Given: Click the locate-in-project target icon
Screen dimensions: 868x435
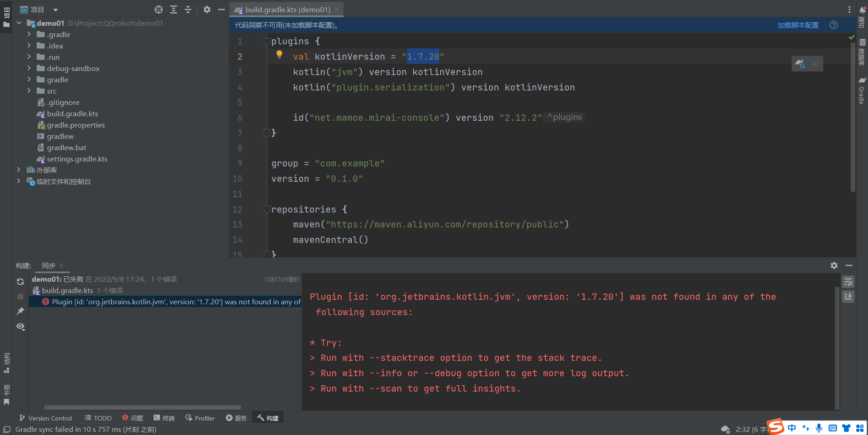Looking at the screenshot, I should click(x=159, y=9).
